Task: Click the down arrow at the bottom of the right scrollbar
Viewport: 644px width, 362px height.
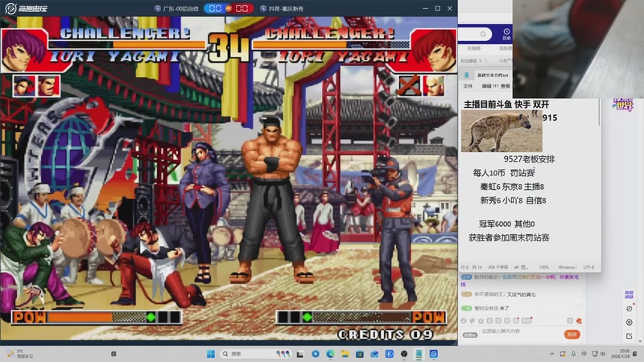Action: tap(641, 342)
